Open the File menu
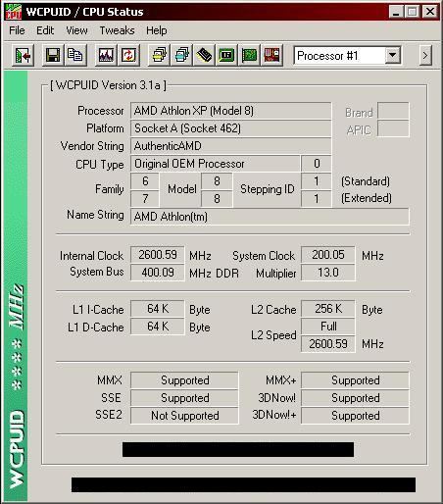This screenshot has width=443, height=504. [17, 30]
